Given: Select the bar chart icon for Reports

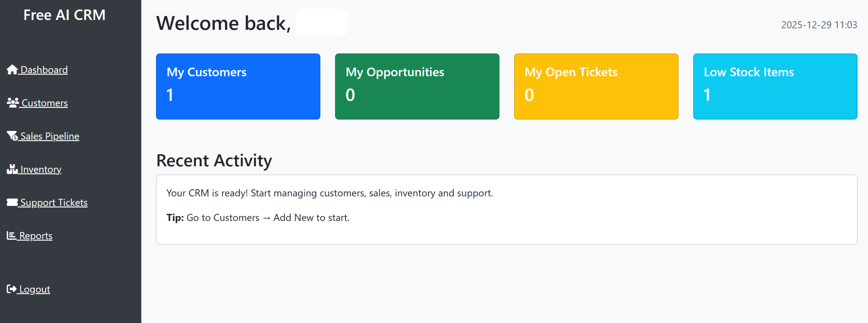Looking at the screenshot, I should 11,235.
